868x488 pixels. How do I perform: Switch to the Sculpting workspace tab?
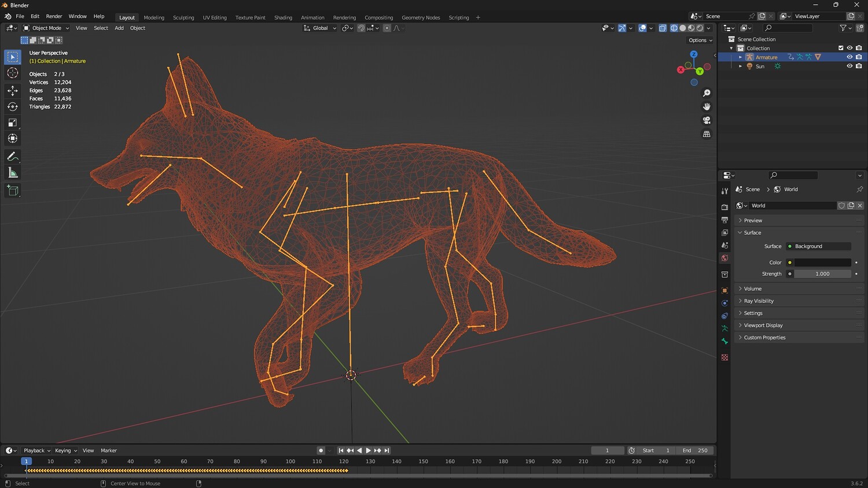(183, 17)
